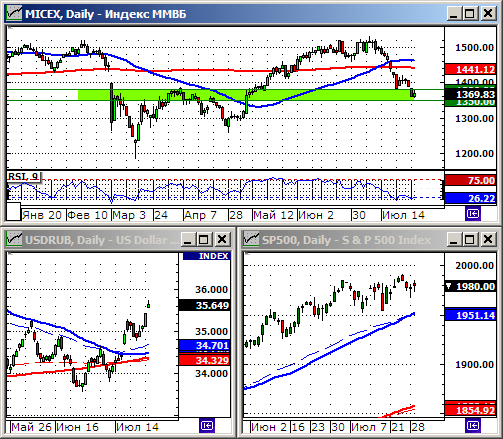Close the MICEX chart window
The height and width of the screenshot is (439, 503).
[488, 14]
